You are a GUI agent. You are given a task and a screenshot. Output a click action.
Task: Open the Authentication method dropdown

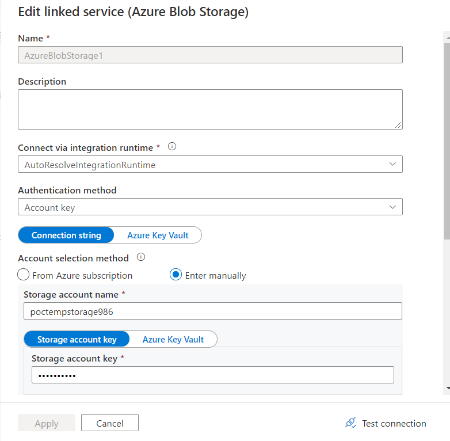210,207
